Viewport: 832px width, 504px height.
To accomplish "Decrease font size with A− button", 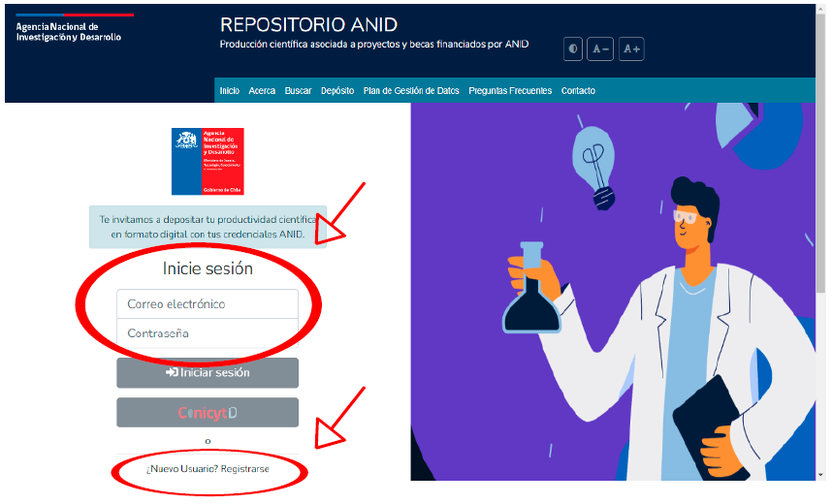I will coord(600,49).
